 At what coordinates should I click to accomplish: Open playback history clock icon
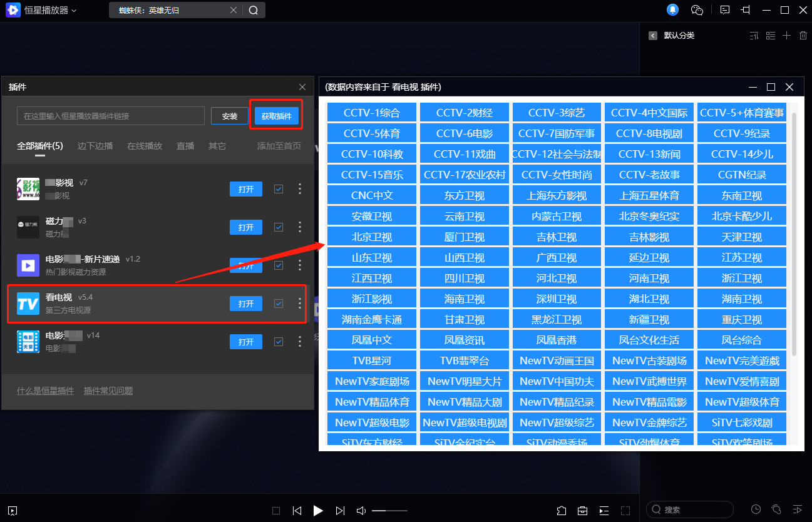(x=756, y=509)
